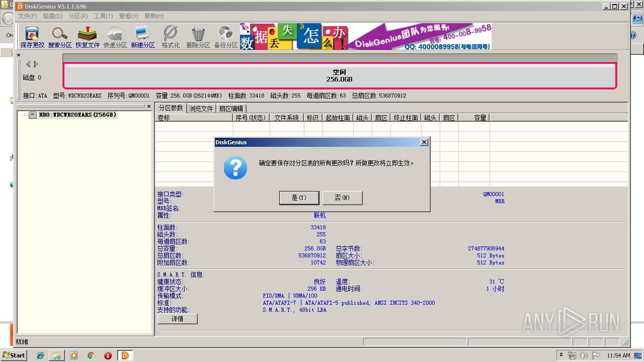Open Google Chrome from taskbar
Viewport: 644px width, 362px height.
[x=91, y=355]
